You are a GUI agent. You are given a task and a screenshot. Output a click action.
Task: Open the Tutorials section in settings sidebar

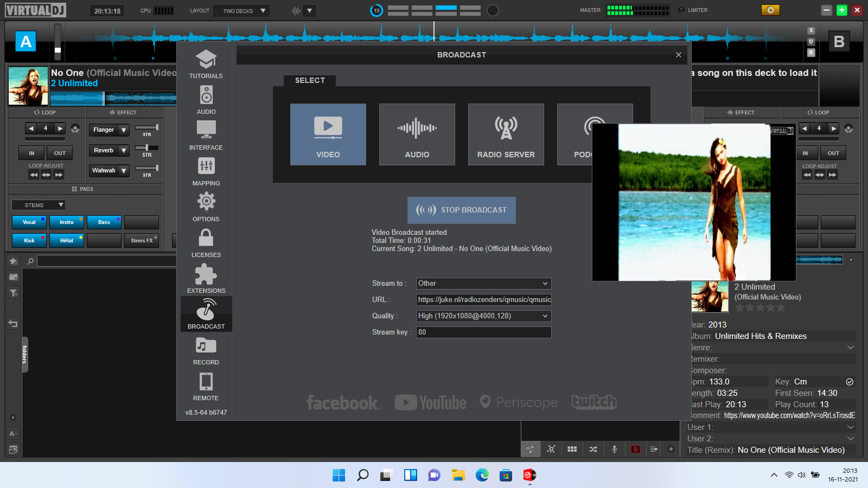206,64
